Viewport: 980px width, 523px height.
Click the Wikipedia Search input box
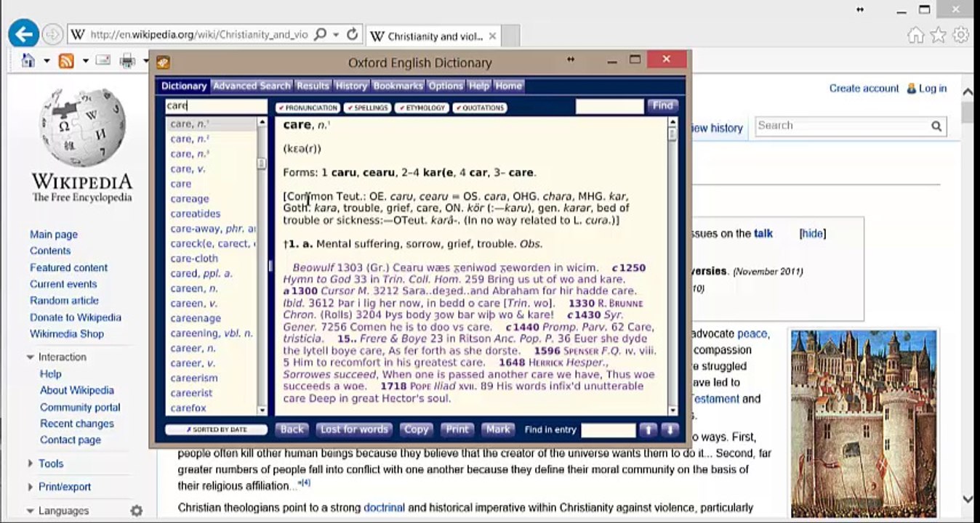(843, 126)
